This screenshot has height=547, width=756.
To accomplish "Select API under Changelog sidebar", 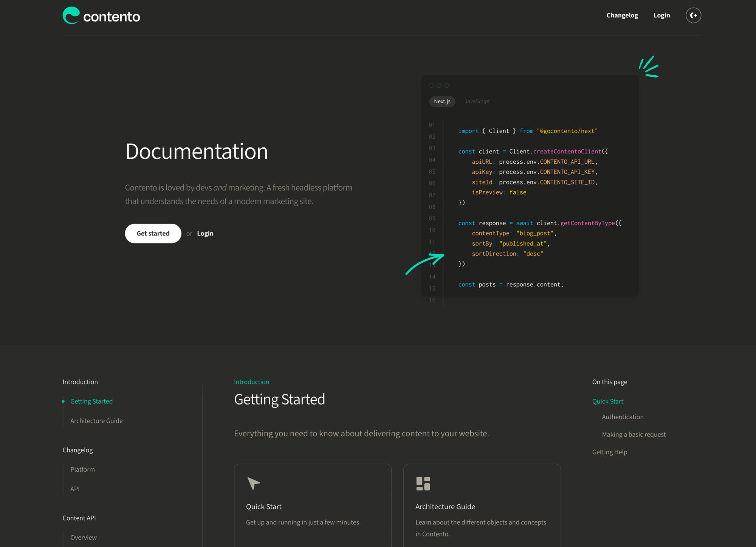I will point(75,489).
